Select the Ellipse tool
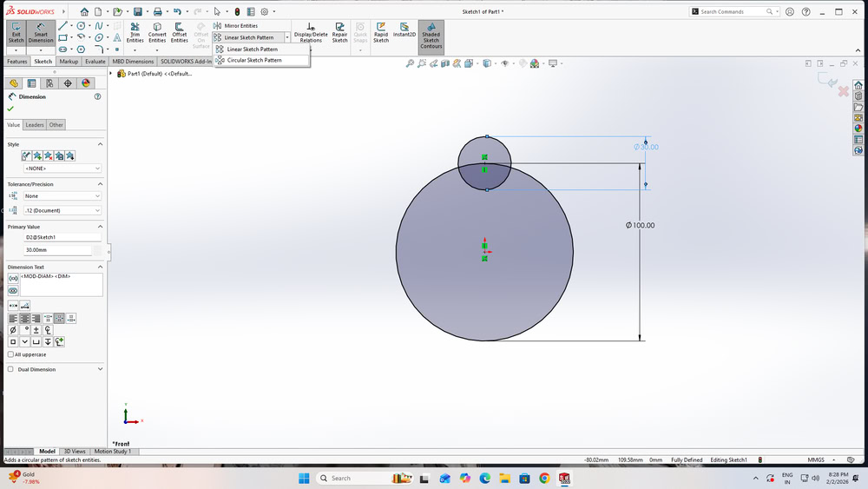This screenshot has width=868, height=489. point(99,37)
